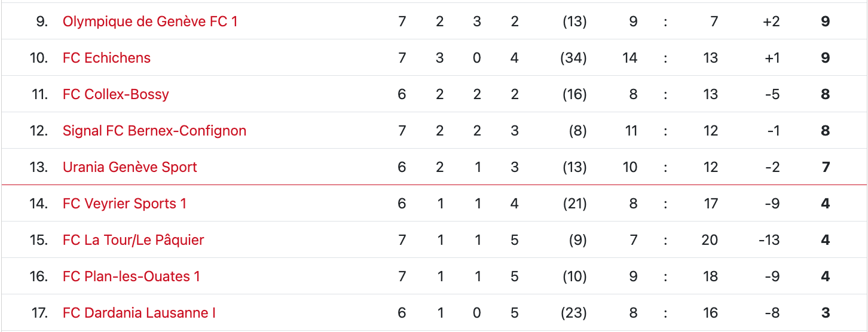Click the FC Echichens team name
This screenshot has height=332, width=868.
pyautogui.click(x=106, y=58)
